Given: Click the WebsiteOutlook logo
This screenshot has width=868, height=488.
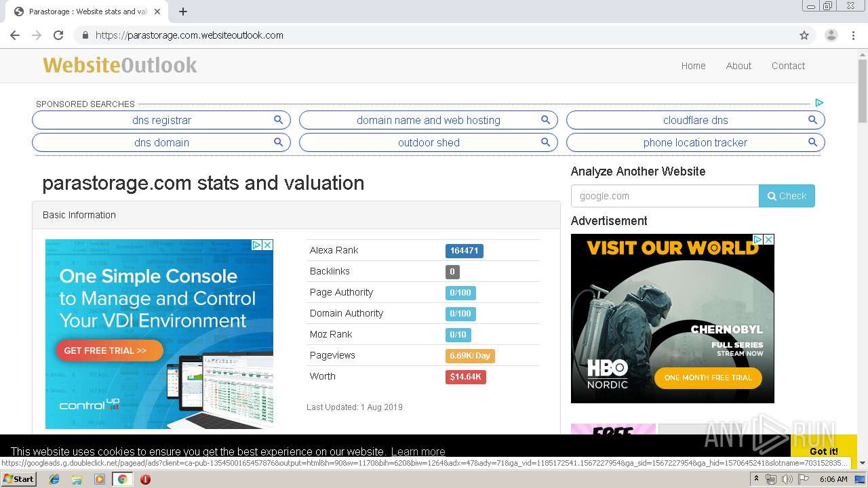Looking at the screenshot, I should click(x=120, y=65).
